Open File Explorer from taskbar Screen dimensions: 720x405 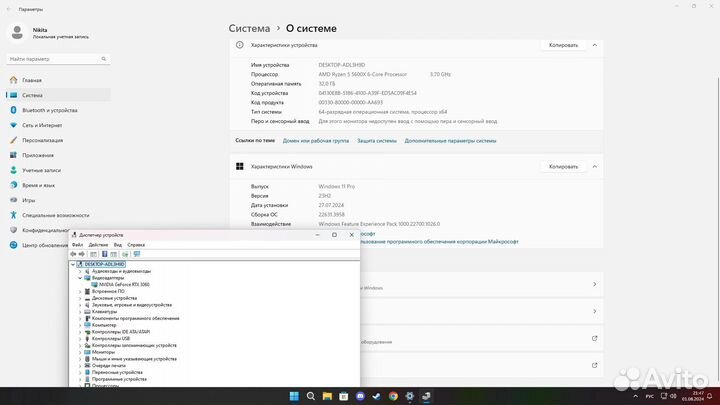point(327,396)
